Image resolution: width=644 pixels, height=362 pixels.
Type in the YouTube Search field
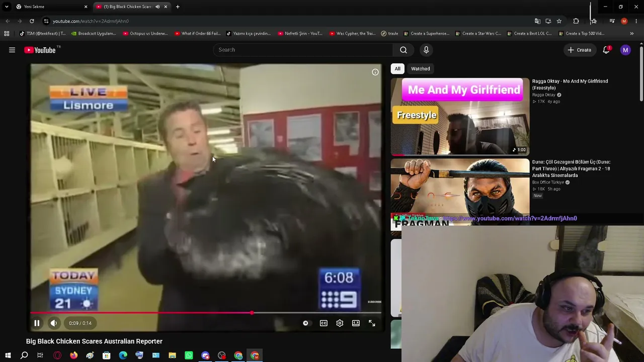pyautogui.click(x=303, y=50)
